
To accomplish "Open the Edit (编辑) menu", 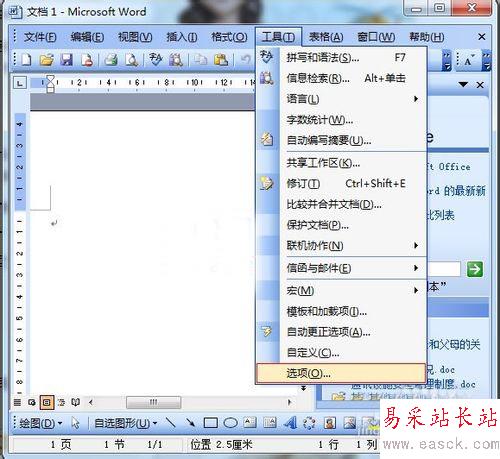I will click(x=87, y=37).
